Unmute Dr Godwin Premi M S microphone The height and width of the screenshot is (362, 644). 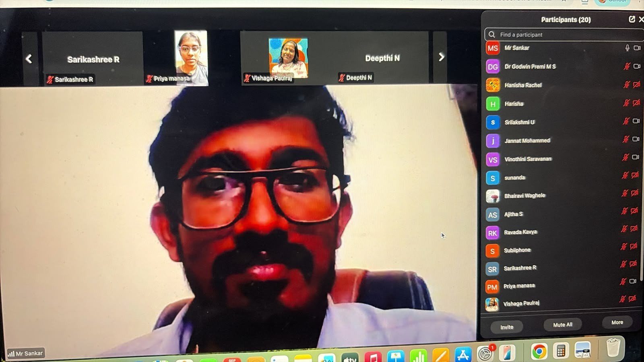[627, 66]
